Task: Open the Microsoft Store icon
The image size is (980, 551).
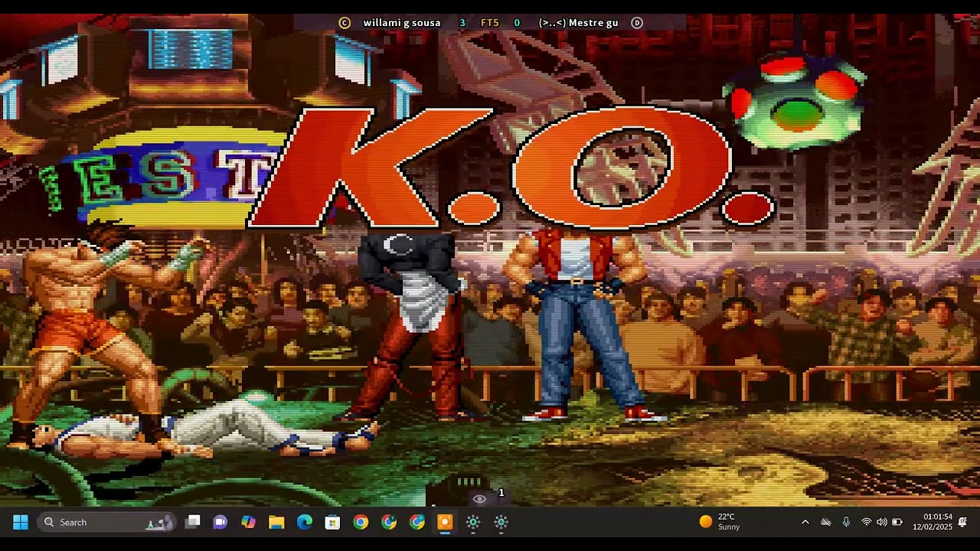Action: click(332, 522)
